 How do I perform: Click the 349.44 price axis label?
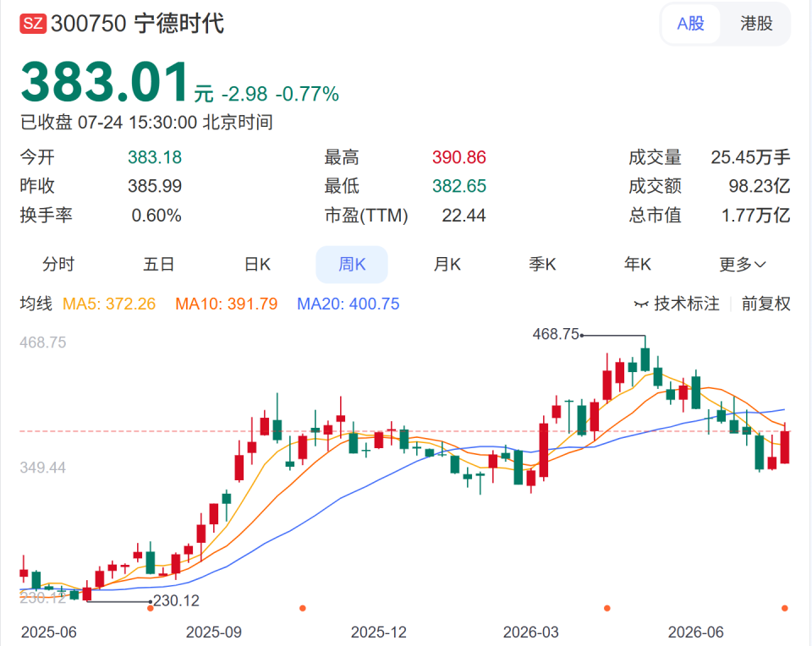[43, 468]
